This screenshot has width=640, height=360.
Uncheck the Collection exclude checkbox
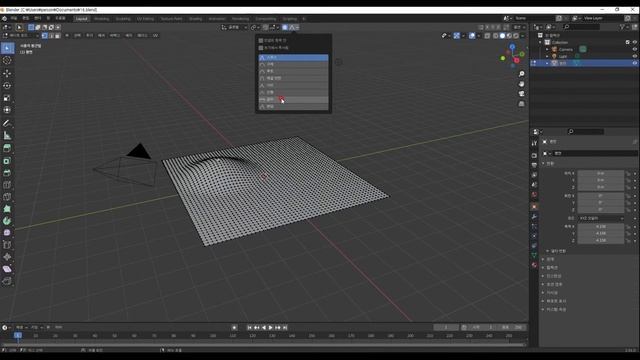pyautogui.click(x=628, y=42)
